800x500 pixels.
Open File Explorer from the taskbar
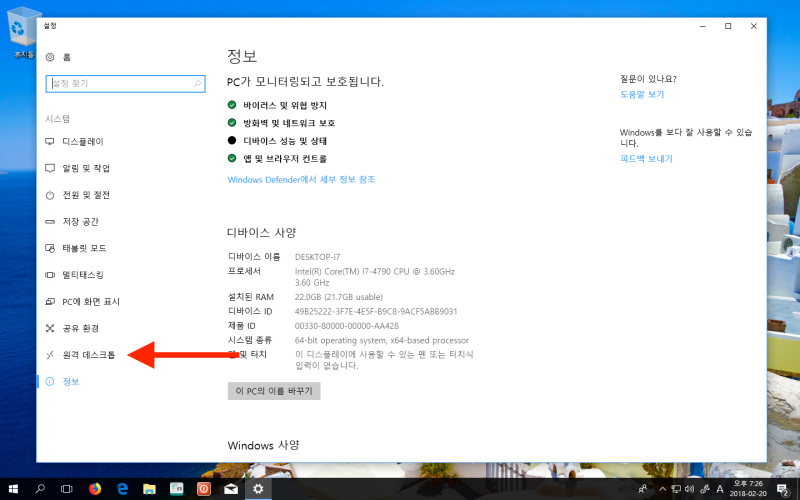(x=149, y=489)
